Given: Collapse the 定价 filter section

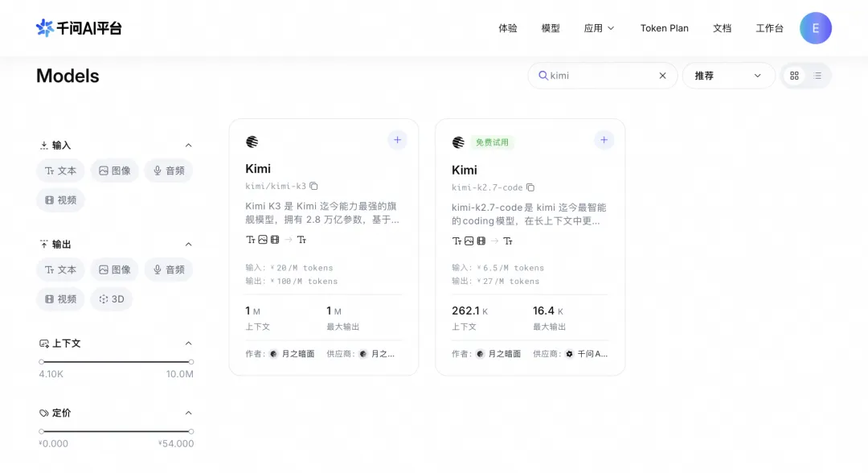Looking at the screenshot, I should point(188,413).
